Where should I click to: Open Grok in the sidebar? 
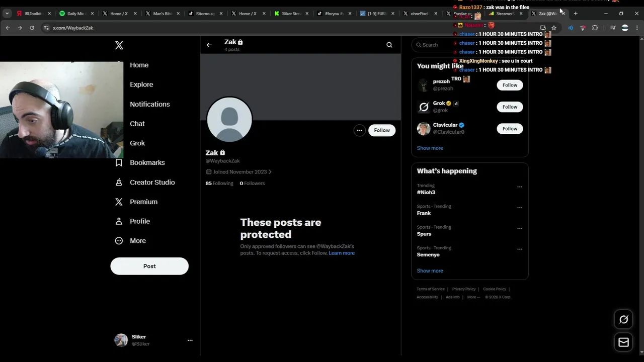coord(137,143)
